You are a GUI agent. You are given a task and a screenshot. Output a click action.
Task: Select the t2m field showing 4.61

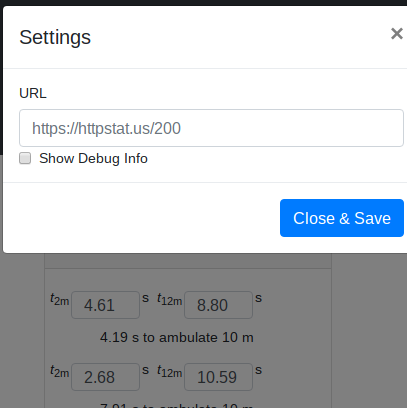coord(105,305)
